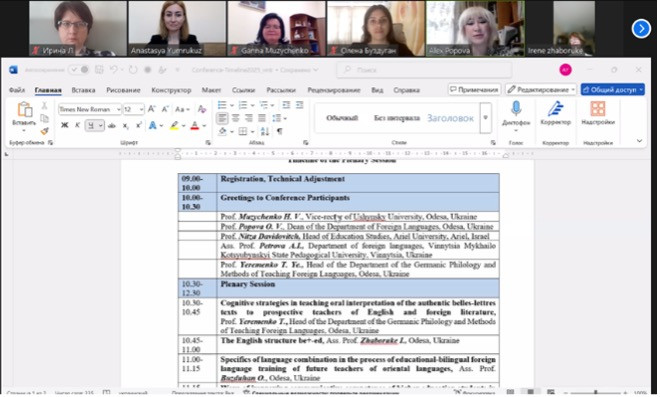660x397 pixels.
Task: Click the Общий доступ share button
Action: pyautogui.click(x=613, y=90)
